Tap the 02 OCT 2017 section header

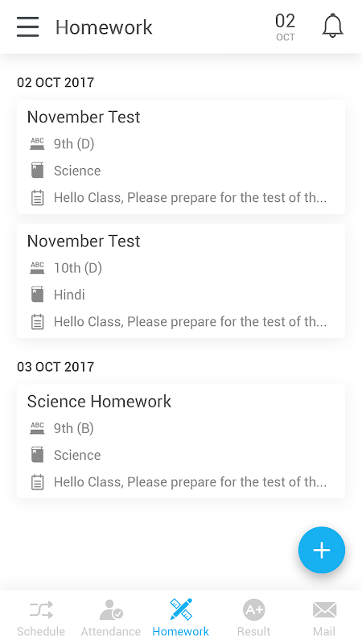pos(56,82)
